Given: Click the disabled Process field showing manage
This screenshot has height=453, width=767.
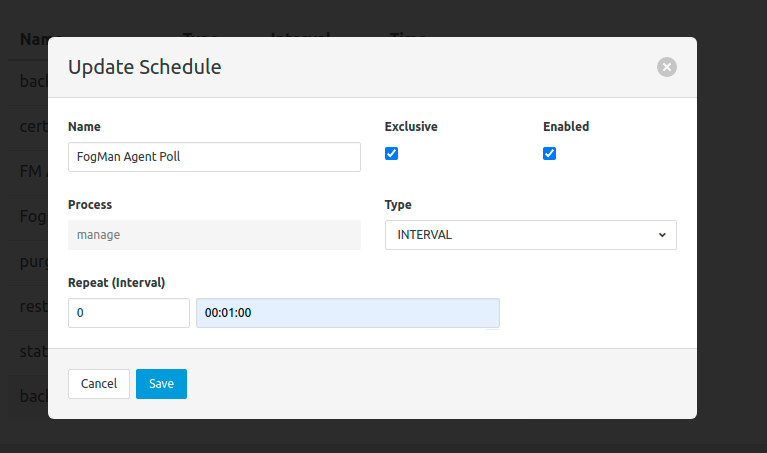Looking at the screenshot, I should click(x=214, y=235).
